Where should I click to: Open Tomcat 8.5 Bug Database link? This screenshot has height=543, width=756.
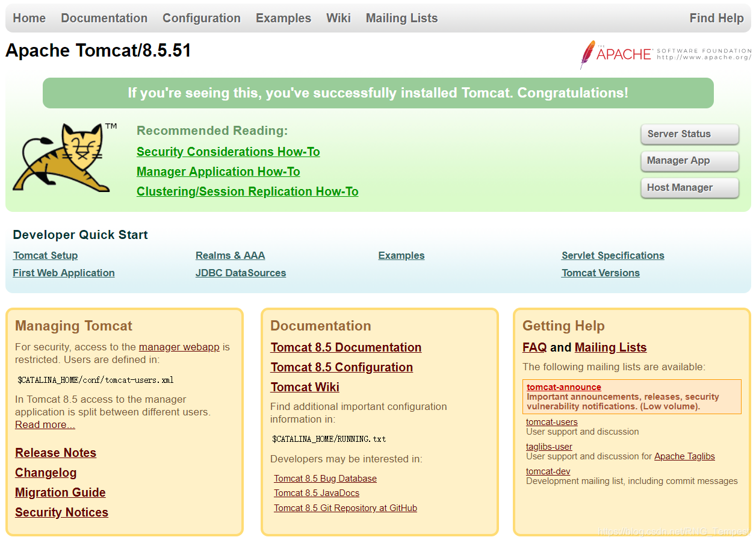click(x=325, y=479)
